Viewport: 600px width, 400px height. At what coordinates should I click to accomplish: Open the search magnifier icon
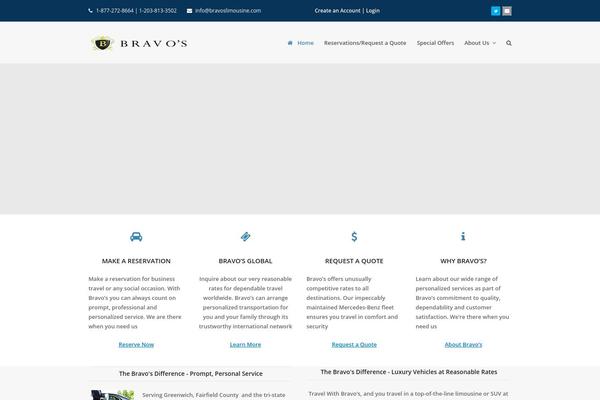click(509, 43)
